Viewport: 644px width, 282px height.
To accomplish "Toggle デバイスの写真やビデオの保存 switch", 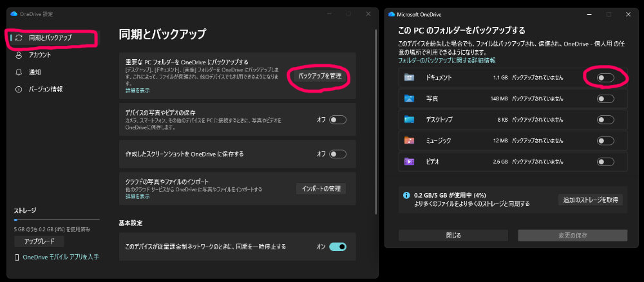I will pos(337,120).
